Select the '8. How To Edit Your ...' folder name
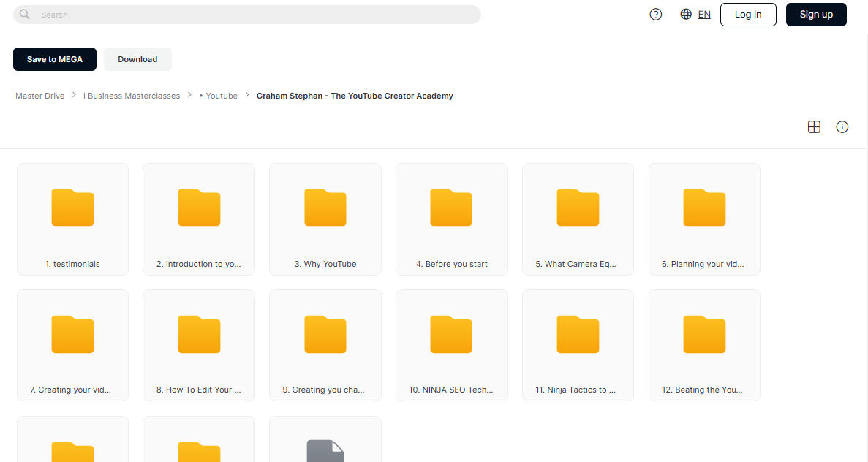 pos(199,390)
